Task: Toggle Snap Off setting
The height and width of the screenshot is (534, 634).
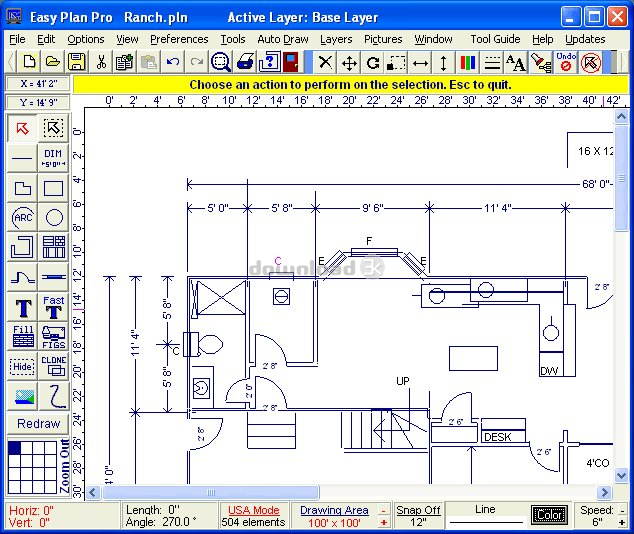Action: (x=417, y=510)
